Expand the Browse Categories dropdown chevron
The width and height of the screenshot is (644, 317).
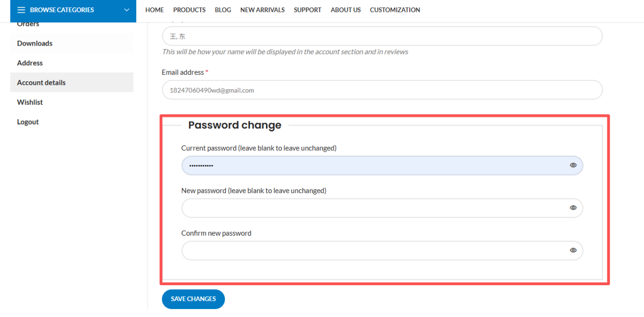click(x=127, y=10)
